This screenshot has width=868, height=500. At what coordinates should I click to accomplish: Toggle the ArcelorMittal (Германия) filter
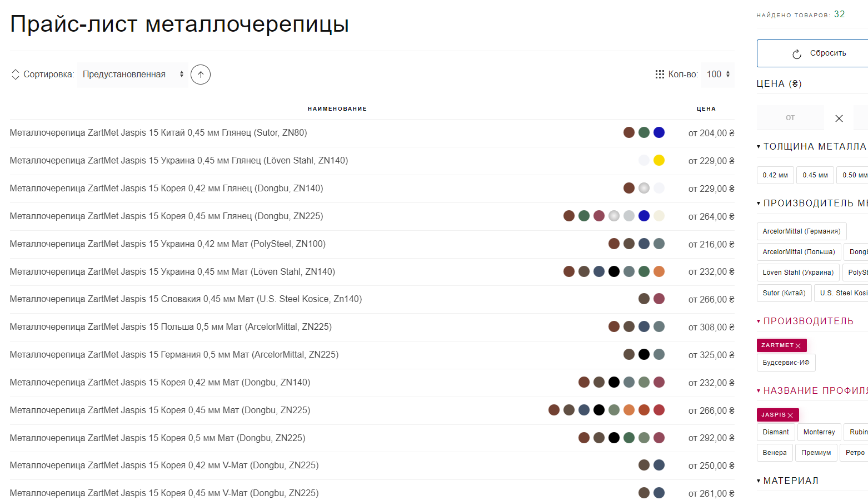tap(801, 231)
